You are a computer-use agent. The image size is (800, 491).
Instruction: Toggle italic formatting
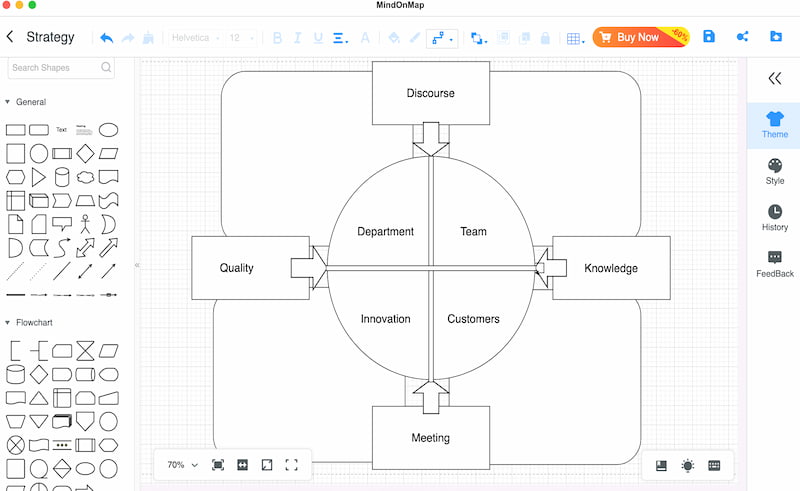click(x=297, y=38)
